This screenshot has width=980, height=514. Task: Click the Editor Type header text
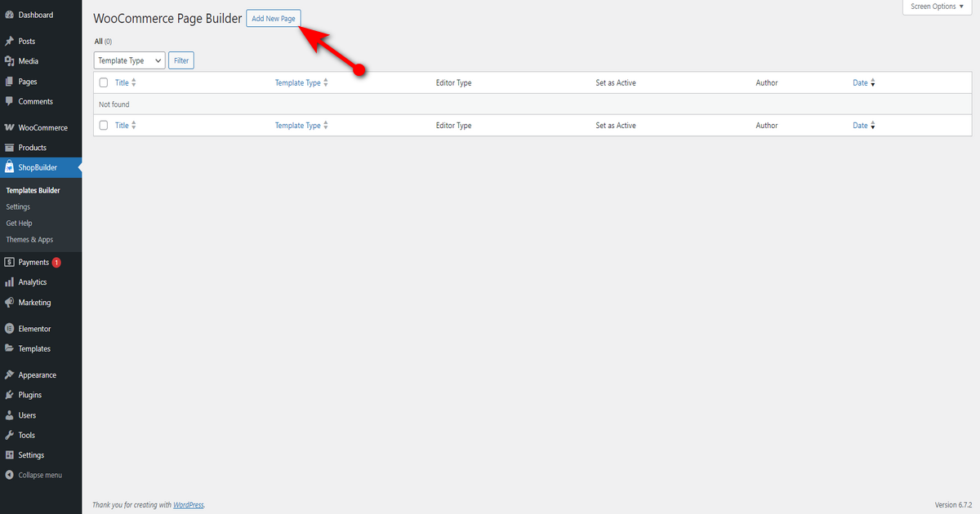pyautogui.click(x=454, y=82)
